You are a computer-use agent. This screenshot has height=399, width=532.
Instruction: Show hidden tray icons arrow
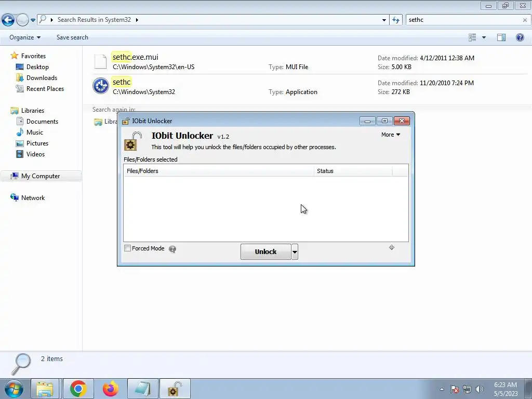(442, 389)
